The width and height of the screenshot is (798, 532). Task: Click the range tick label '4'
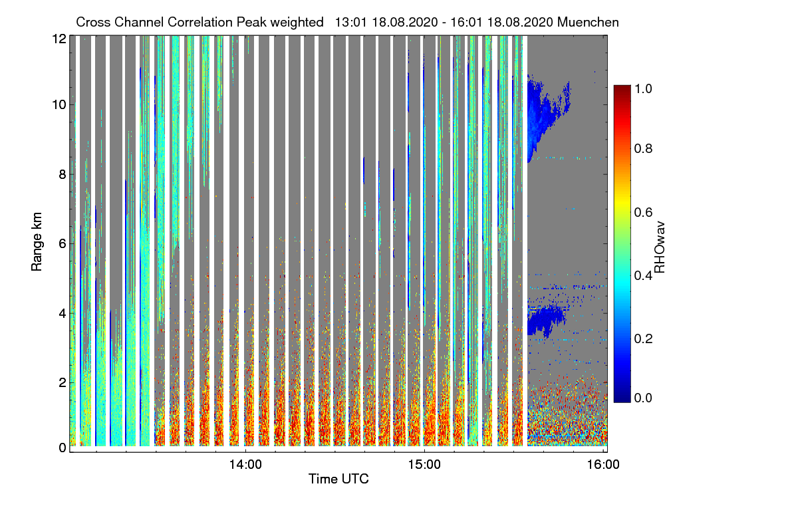click(x=63, y=313)
